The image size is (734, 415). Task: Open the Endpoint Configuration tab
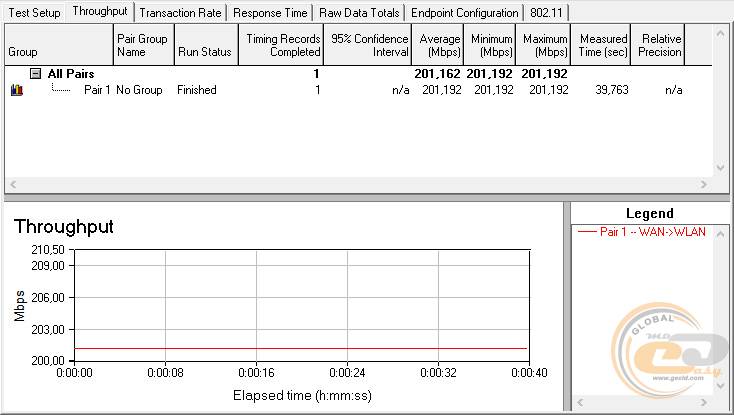(x=465, y=13)
